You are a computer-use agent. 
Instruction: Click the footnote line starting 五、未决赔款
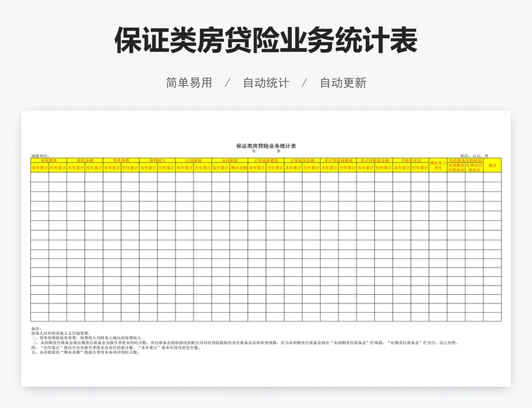86,352
